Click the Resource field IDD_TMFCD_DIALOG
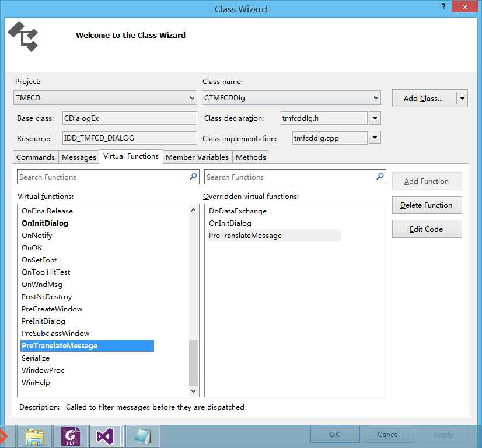 point(130,138)
